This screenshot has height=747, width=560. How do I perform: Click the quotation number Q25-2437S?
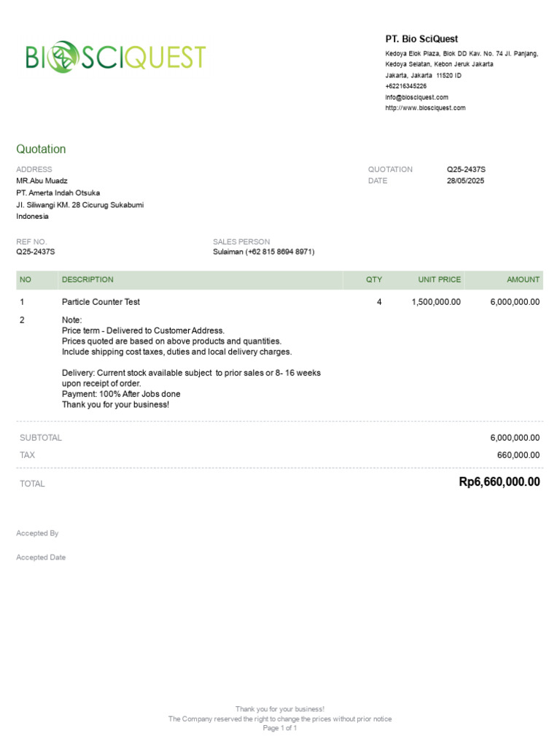point(466,169)
